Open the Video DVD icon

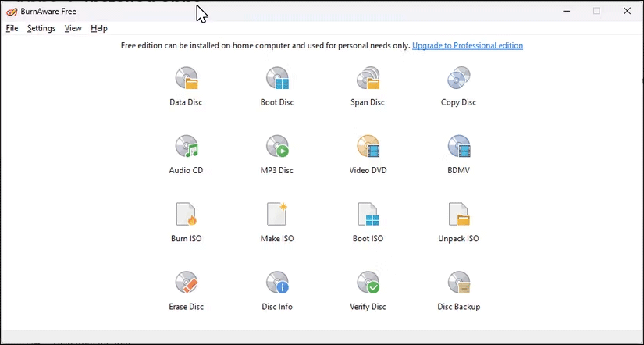pyautogui.click(x=368, y=146)
